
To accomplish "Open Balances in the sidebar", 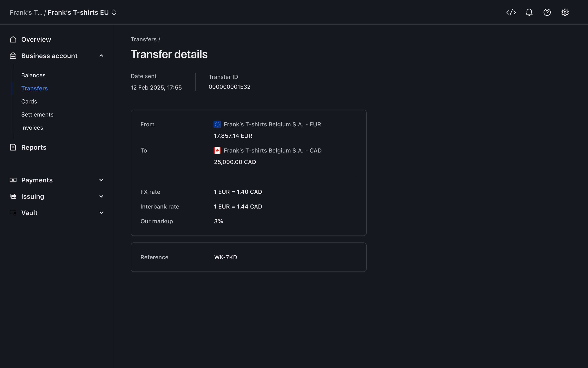I will coord(33,75).
